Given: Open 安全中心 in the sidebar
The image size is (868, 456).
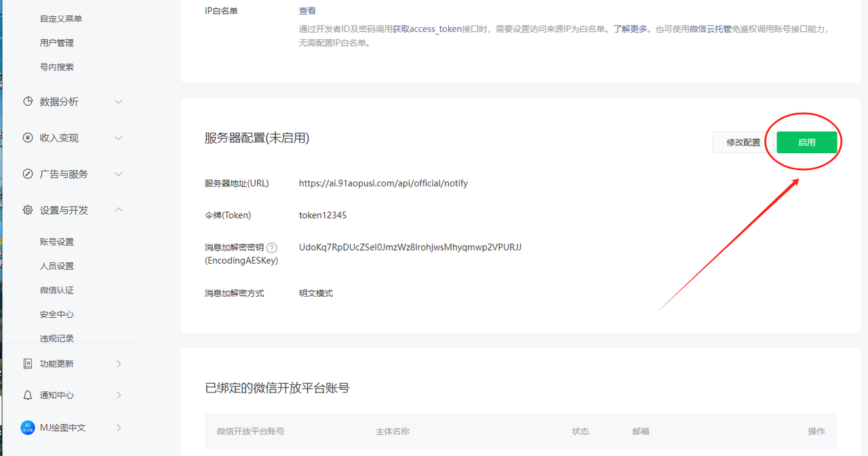Looking at the screenshot, I should 57,314.
